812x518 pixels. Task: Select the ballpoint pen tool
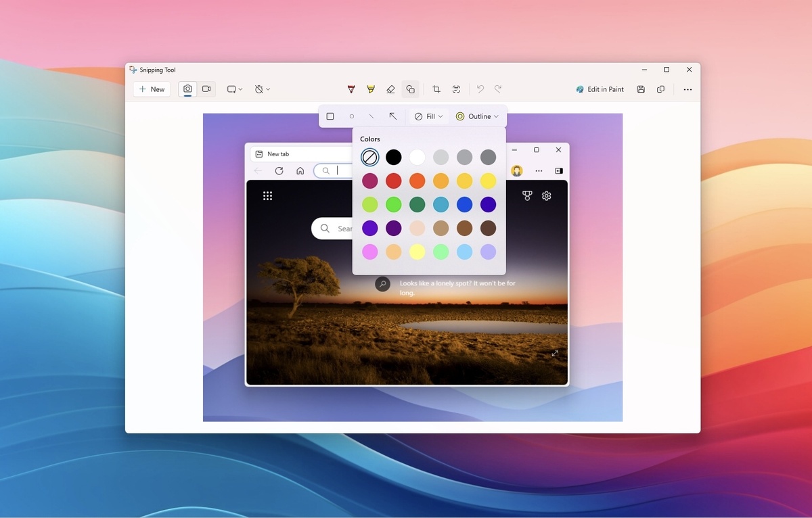click(351, 89)
